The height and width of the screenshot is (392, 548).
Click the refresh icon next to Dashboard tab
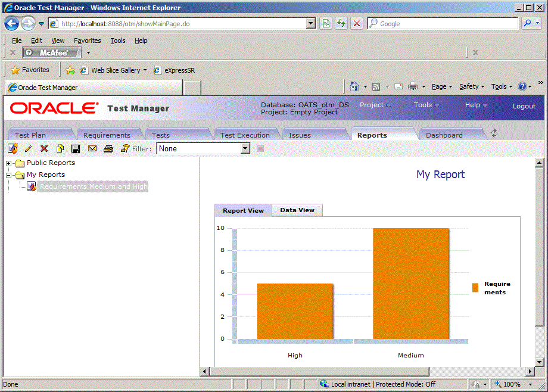pos(494,133)
